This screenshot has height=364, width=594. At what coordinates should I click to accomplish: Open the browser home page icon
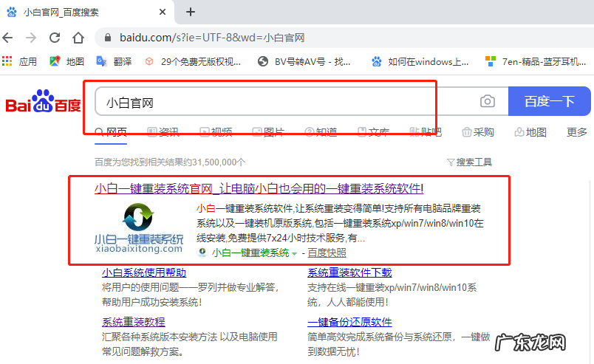click(x=78, y=38)
